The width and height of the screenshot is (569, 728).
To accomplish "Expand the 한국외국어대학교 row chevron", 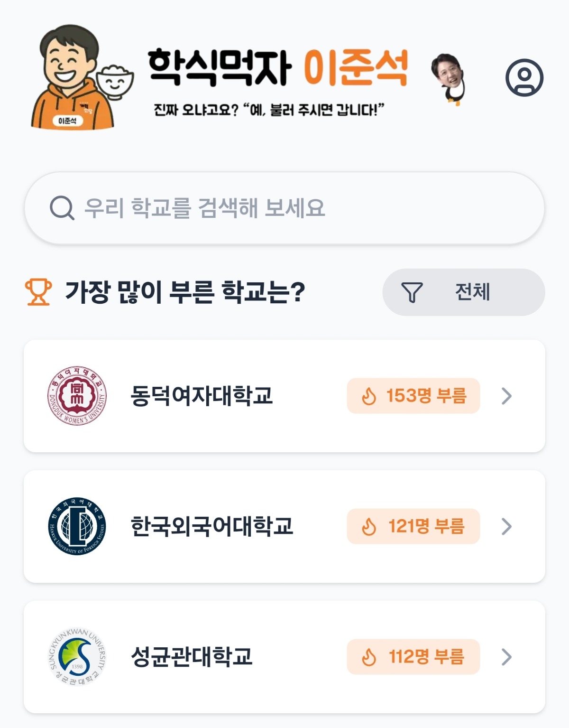I will [506, 526].
